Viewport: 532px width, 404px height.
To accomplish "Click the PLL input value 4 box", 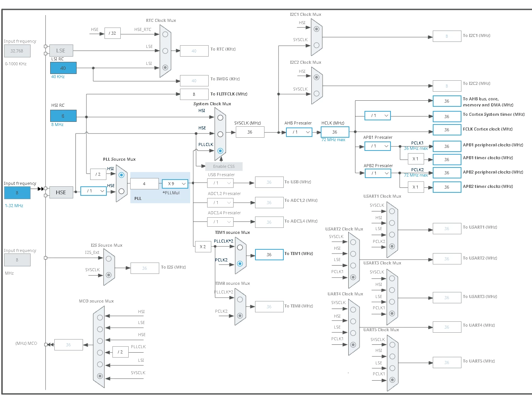I will (x=144, y=184).
